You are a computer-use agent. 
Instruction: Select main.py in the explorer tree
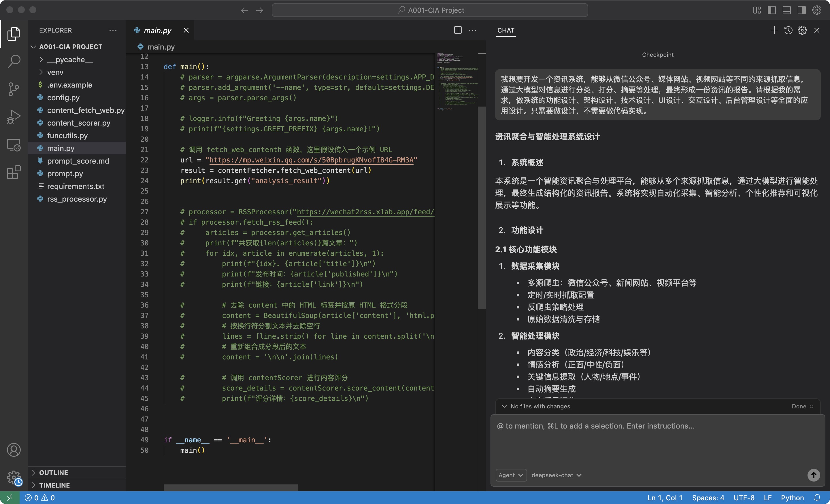coord(77,148)
